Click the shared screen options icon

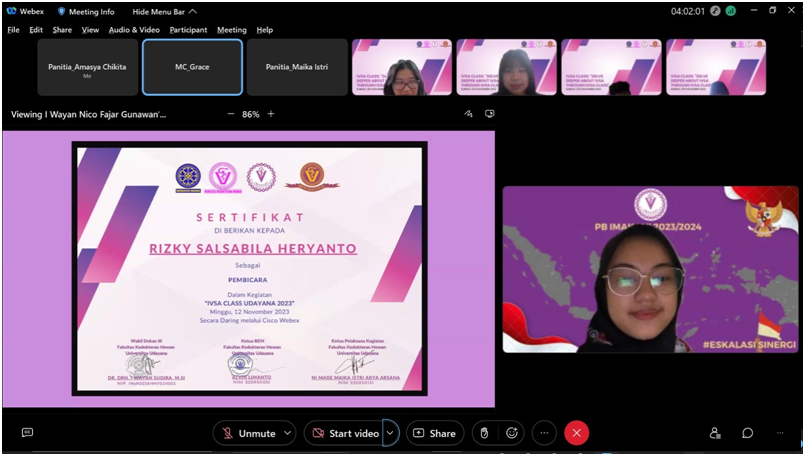489,114
